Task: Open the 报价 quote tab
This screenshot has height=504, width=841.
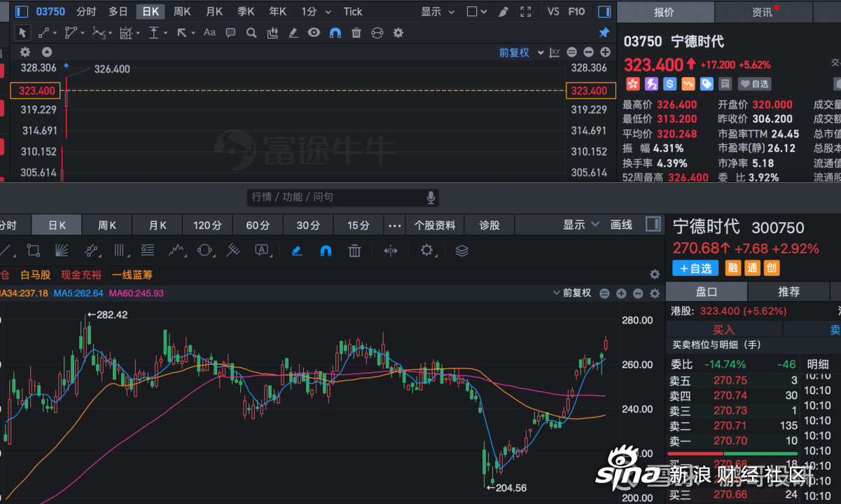Action: click(664, 12)
